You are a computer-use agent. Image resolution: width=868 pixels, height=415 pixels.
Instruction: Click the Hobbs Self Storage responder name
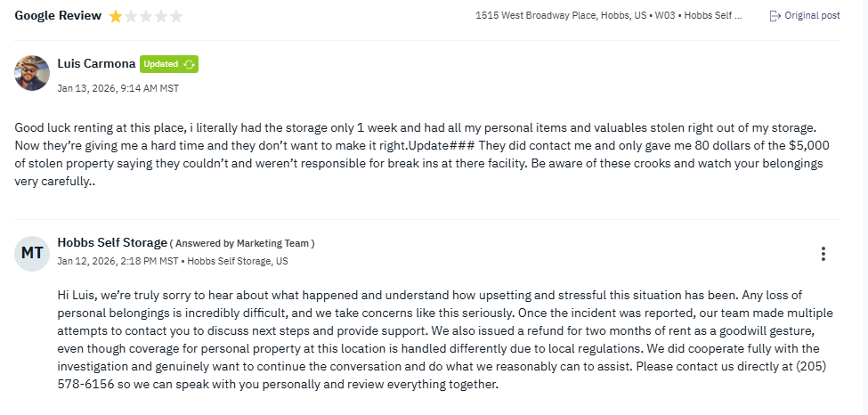click(x=112, y=243)
